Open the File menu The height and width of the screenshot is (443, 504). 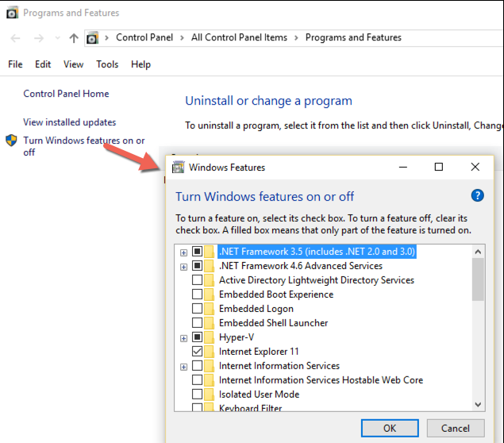(x=15, y=64)
